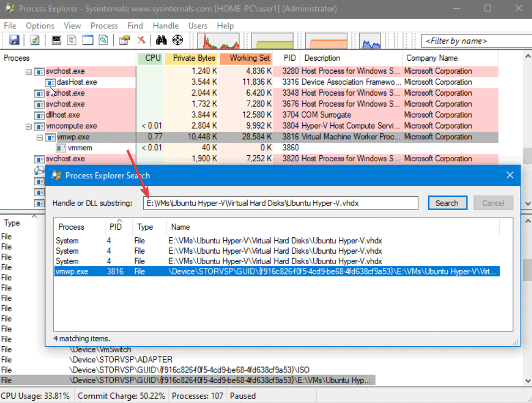Viewport: 532px width, 403px height.
Task: Toggle the View Handles pane icon
Action: click(x=103, y=40)
